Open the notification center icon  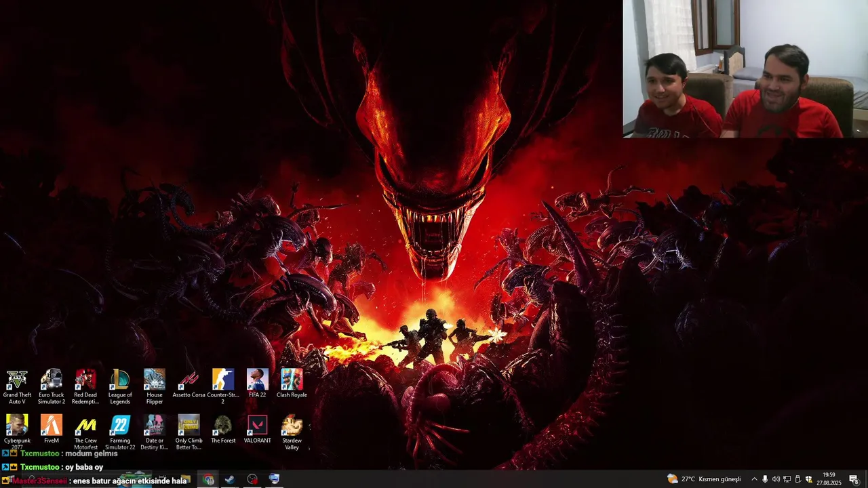tap(854, 479)
